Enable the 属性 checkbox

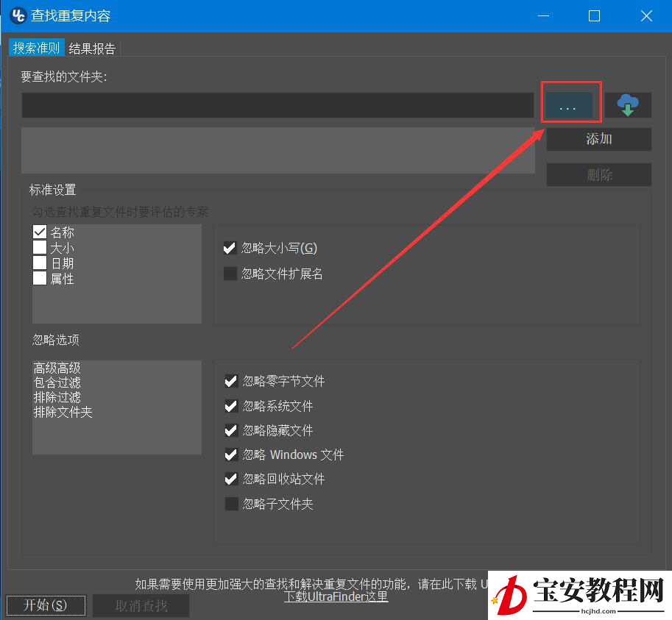pos(40,278)
